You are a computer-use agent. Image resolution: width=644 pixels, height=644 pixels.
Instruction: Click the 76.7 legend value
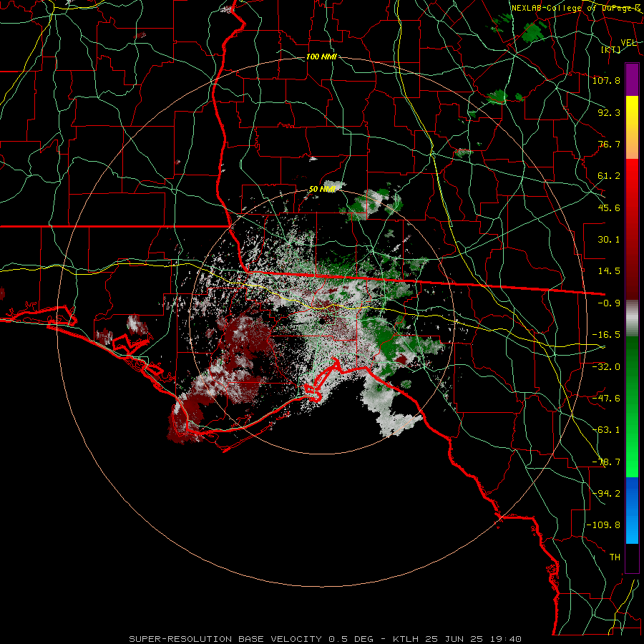click(x=609, y=144)
